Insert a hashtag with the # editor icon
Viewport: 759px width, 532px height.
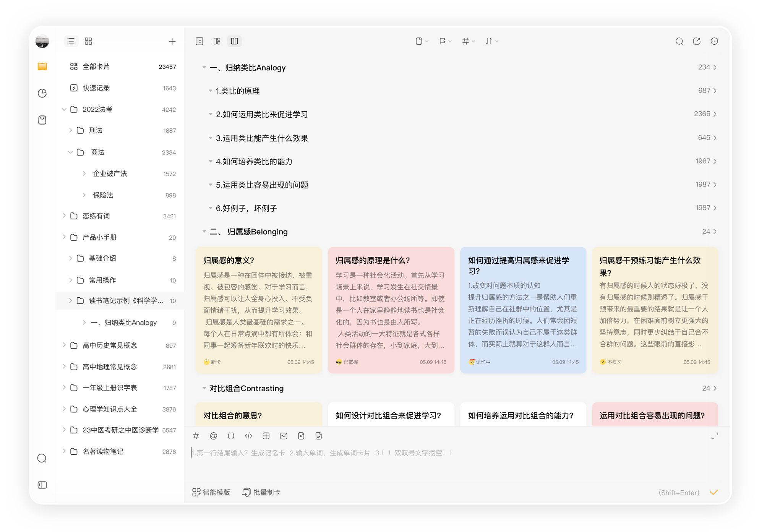pyautogui.click(x=196, y=436)
